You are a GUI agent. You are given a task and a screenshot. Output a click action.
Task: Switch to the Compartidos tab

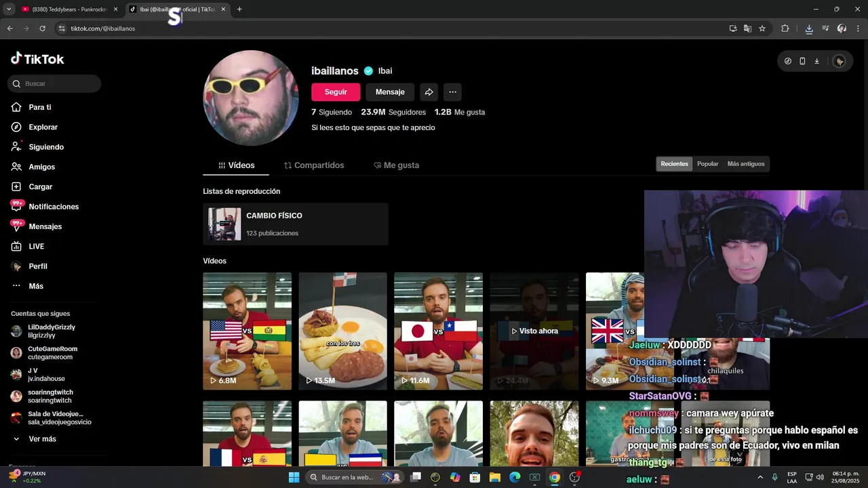[314, 165]
